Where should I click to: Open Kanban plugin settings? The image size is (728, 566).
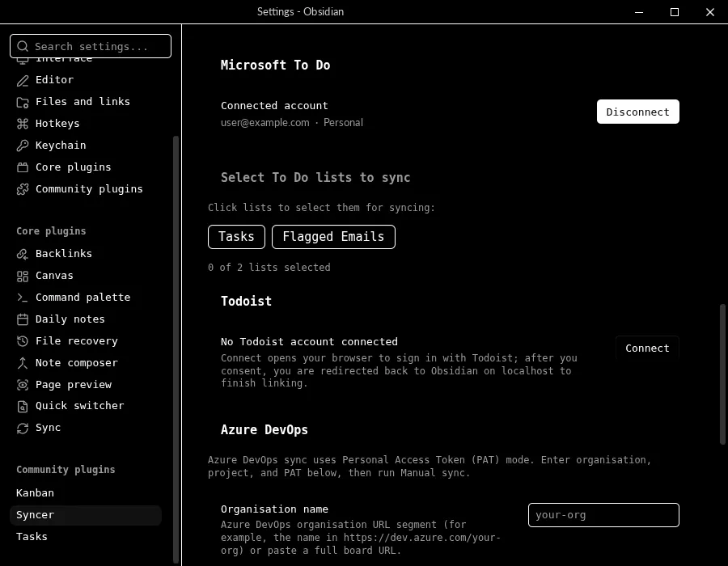pos(86,492)
